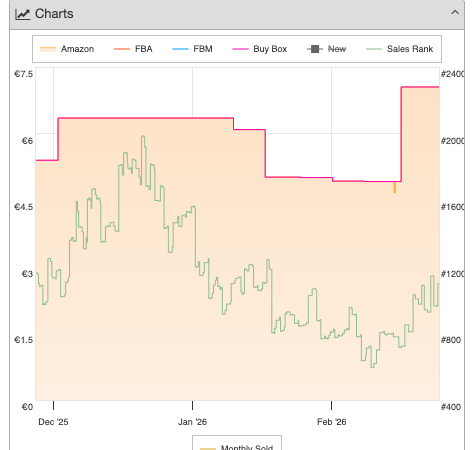
Task: Click the €0 price axis label
Action: 27,407
